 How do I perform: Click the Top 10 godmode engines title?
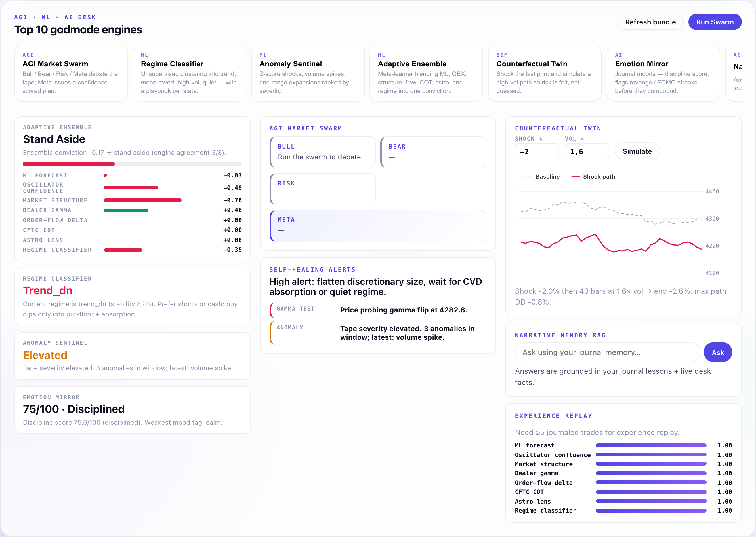pos(78,29)
